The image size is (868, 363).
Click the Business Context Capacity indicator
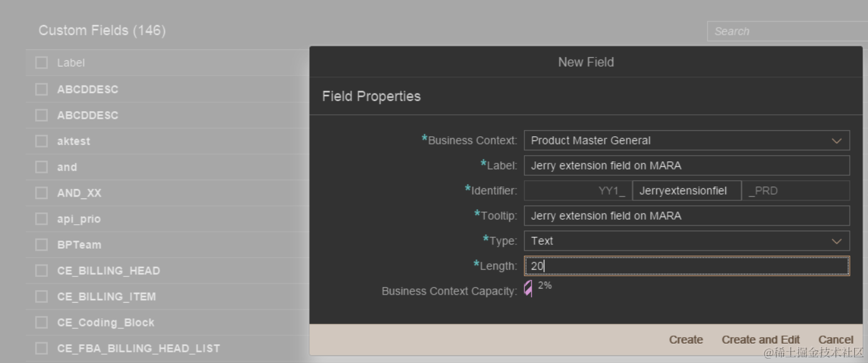(x=528, y=288)
